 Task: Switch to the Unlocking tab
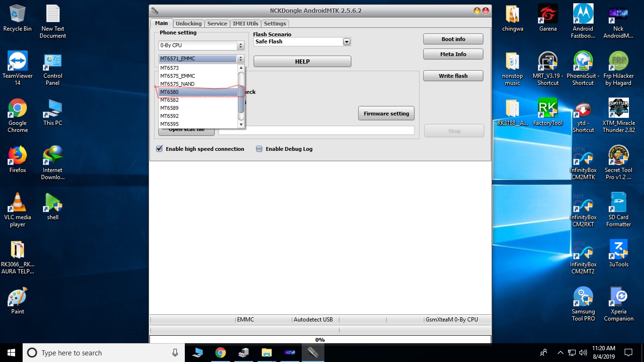pyautogui.click(x=189, y=24)
